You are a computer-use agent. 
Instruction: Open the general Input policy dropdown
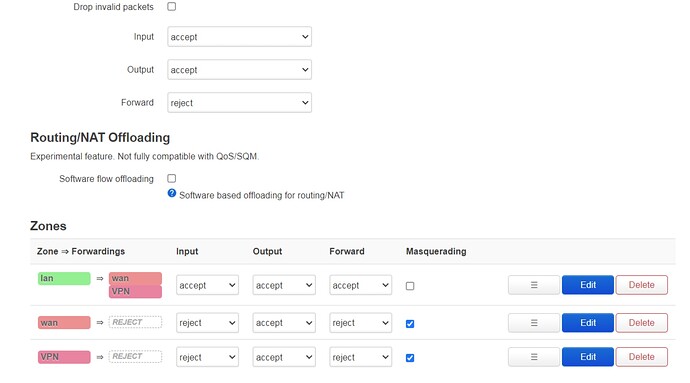point(239,37)
